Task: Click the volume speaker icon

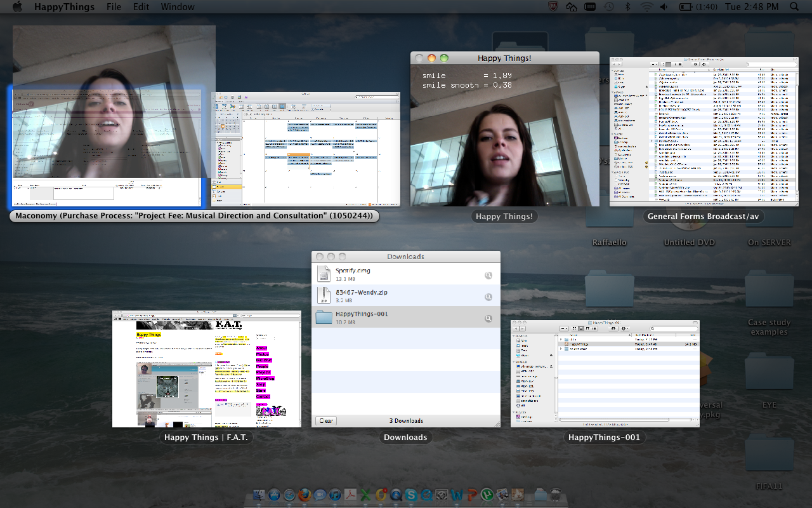Action: point(664,7)
